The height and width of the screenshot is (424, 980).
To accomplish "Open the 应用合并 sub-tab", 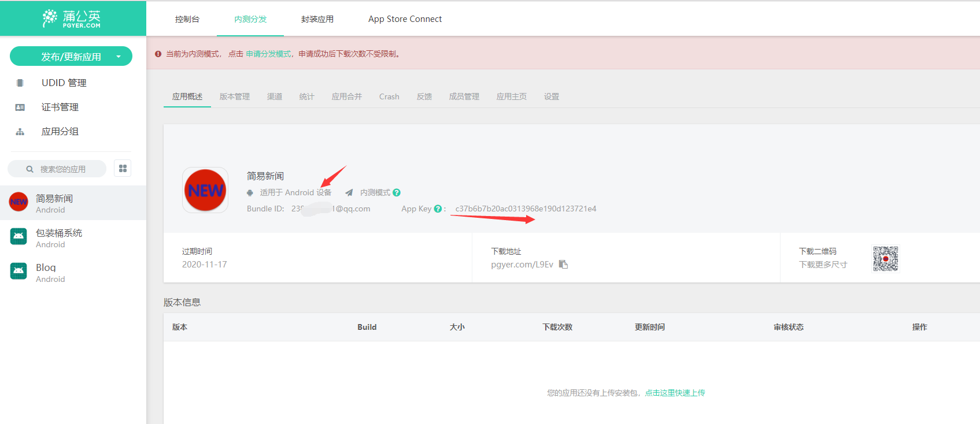I will [x=347, y=96].
